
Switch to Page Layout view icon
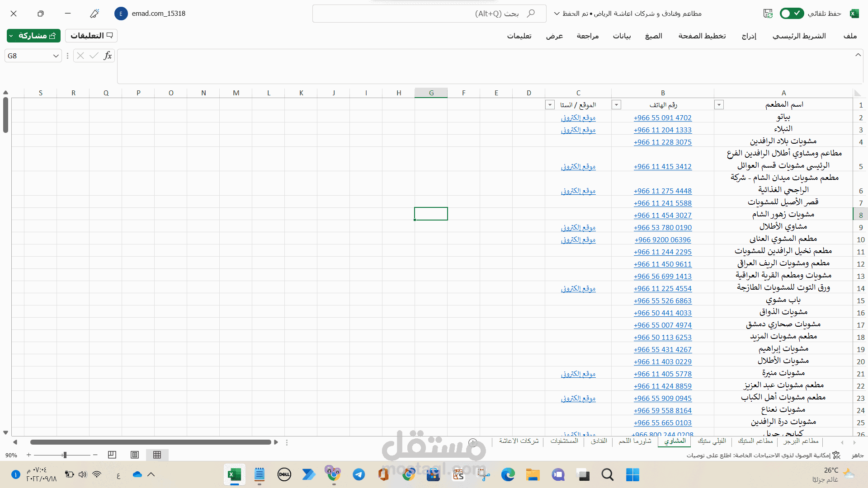[x=135, y=455]
